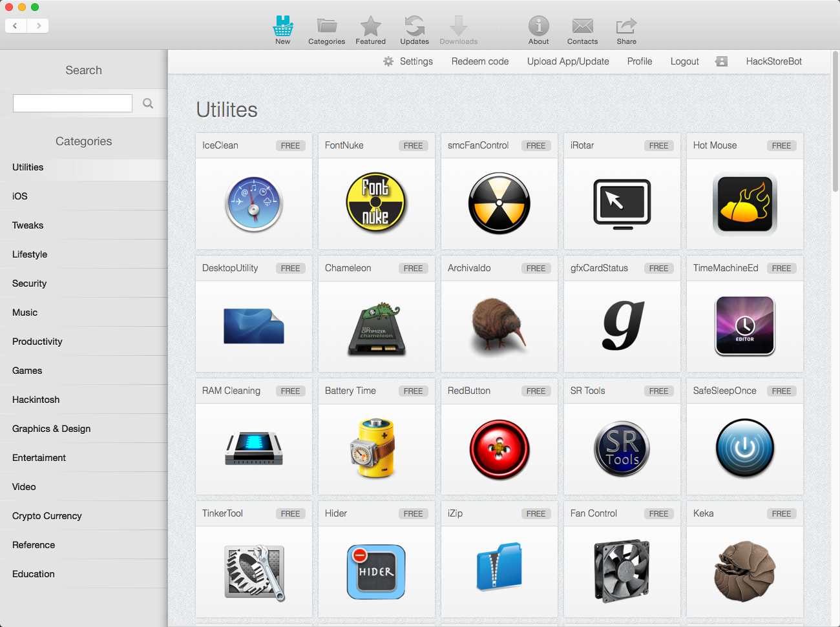The image size is (840, 627).
Task: Select the Hackintosh category
Action: pos(84,400)
